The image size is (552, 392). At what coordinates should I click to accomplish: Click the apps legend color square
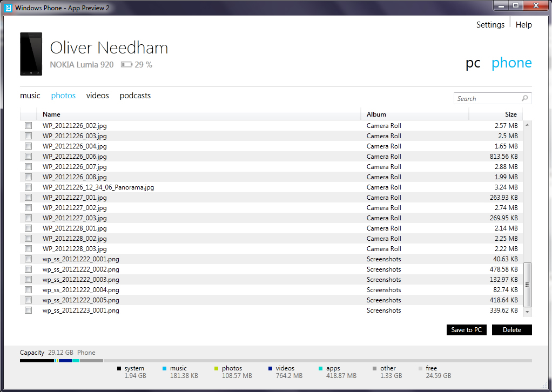[x=321, y=368]
